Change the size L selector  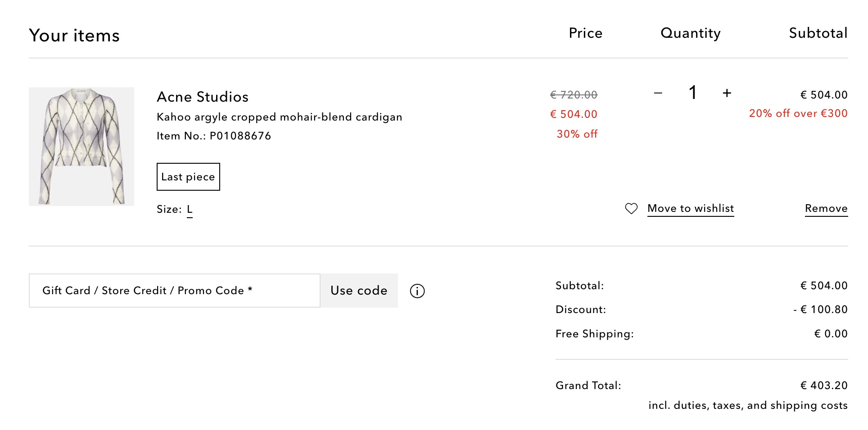click(x=190, y=210)
